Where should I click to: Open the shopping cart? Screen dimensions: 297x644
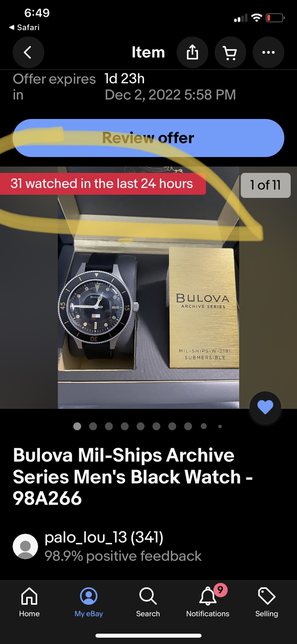(230, 52)
